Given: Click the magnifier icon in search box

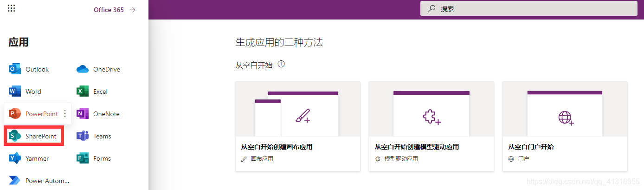Looking at the screenshot, I should (x=432, y=8).
